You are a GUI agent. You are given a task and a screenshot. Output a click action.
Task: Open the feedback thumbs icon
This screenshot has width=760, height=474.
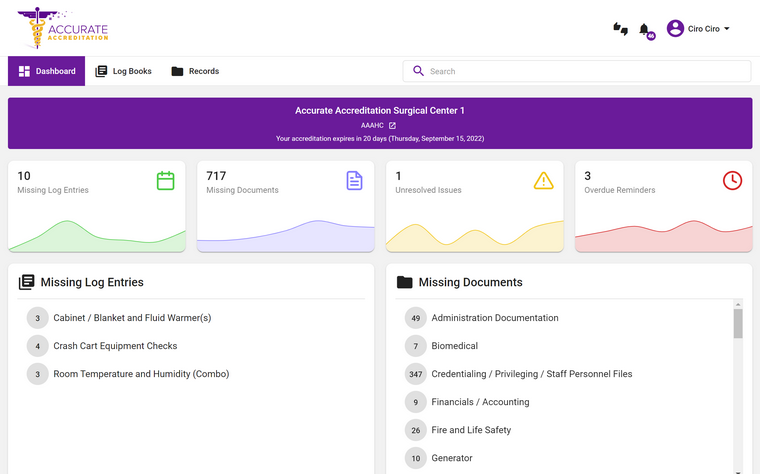tap(620, 29)
